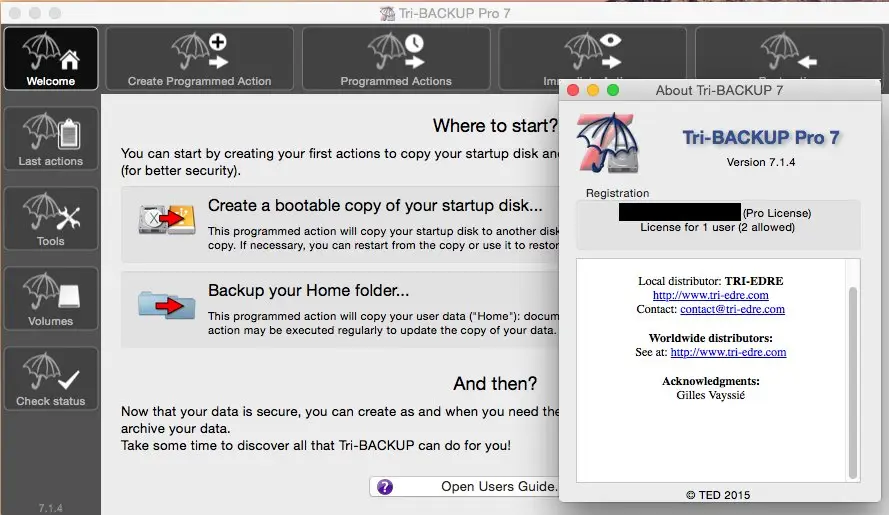889x515 pixels.
Task: Open Volumes in sidebar
Action: [51, 298]
